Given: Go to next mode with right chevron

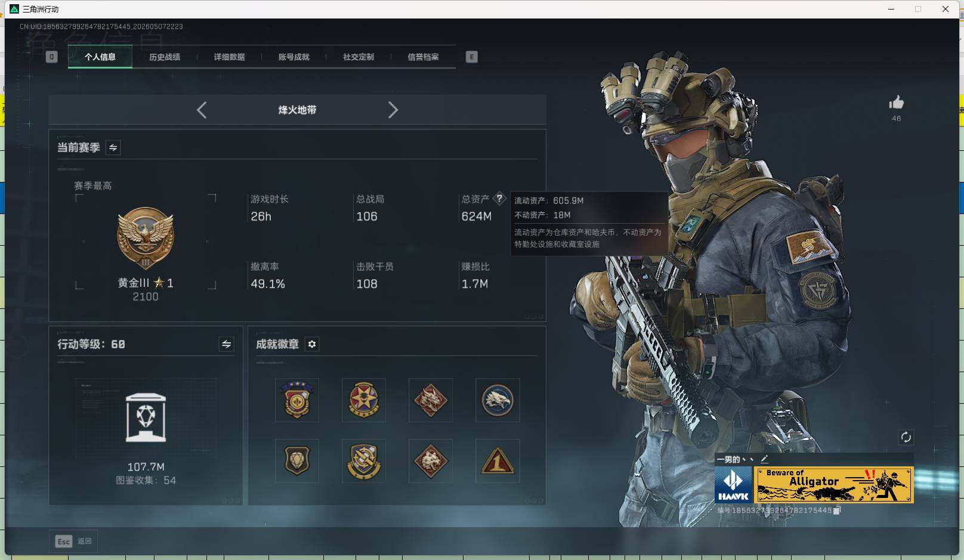Looking at the screenshot, I should tap(393, 110).
